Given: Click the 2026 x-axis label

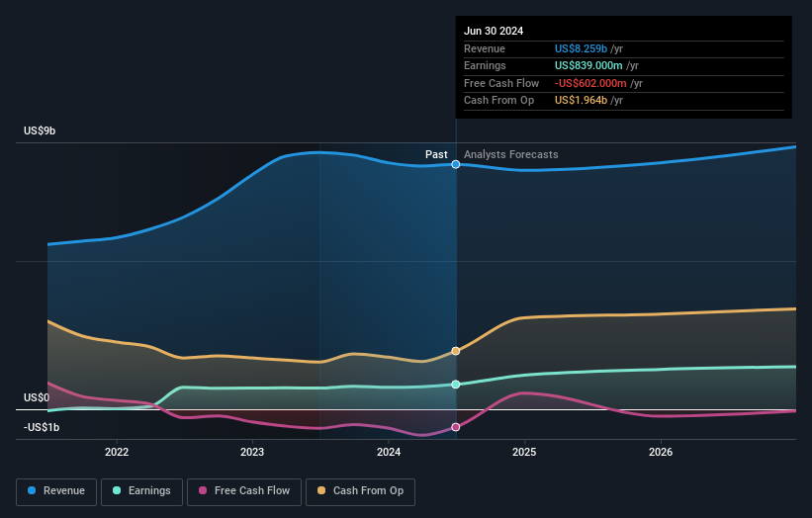Looking at the screenshot, I should pos(661,452).
